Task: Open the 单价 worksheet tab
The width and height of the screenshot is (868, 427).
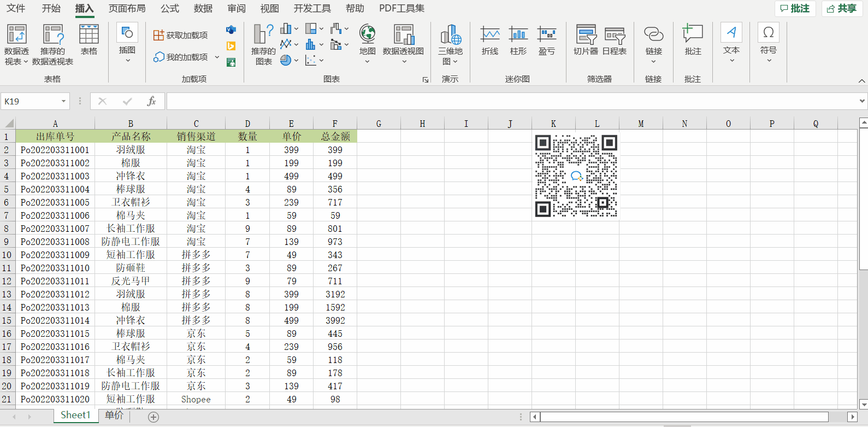Action: click(114, 416)
